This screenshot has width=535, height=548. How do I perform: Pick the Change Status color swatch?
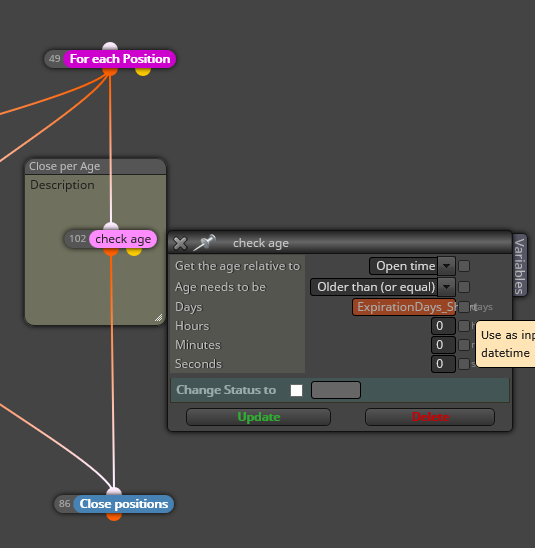(336, 390)
